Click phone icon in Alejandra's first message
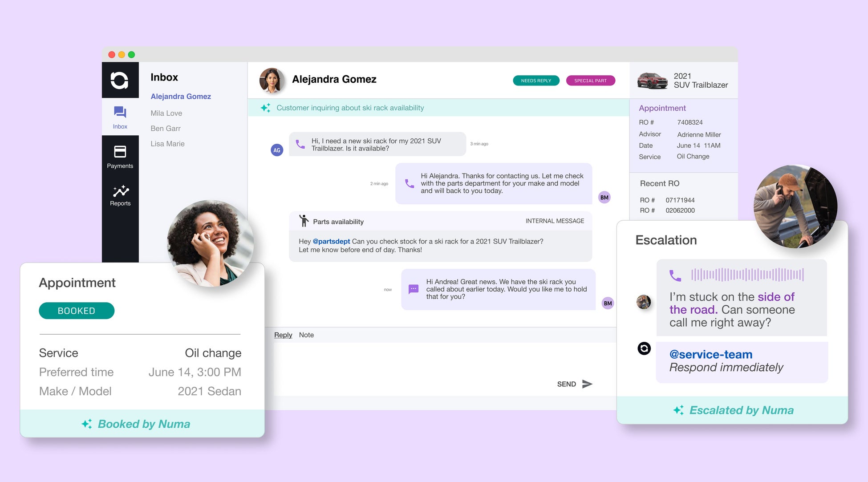 point(300,144)
